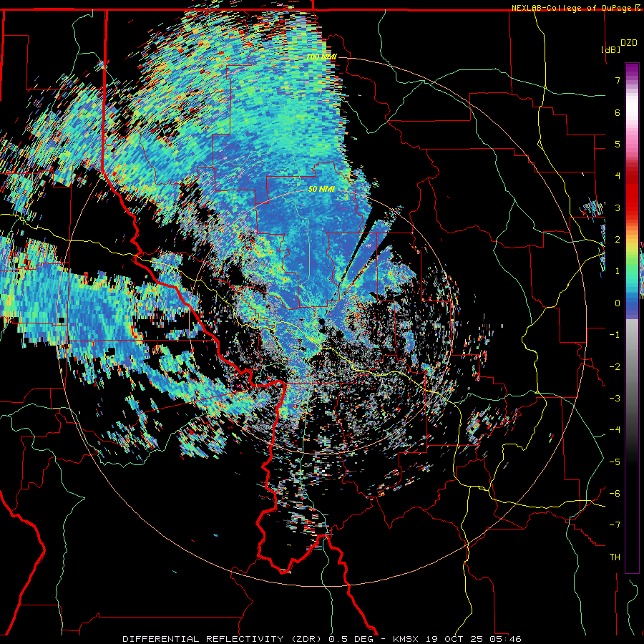Click the TH threshold label
The width and height of the screenshot is (644, 644).
(x=615, y=557)
